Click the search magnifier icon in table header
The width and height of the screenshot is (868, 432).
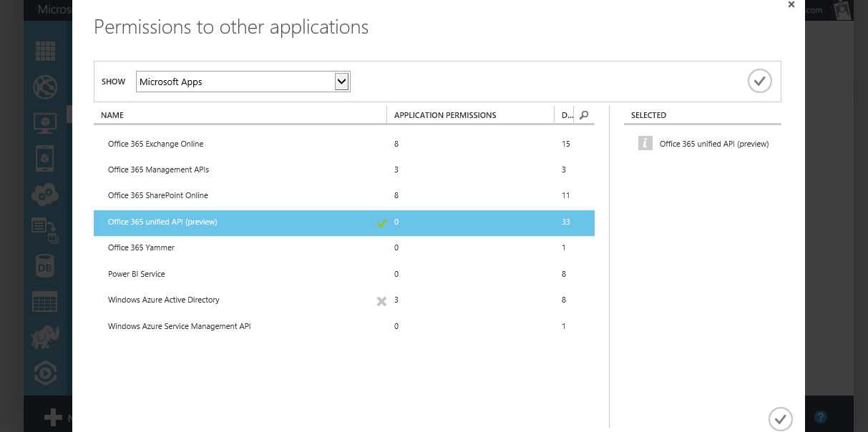click(x=584, y=114)
